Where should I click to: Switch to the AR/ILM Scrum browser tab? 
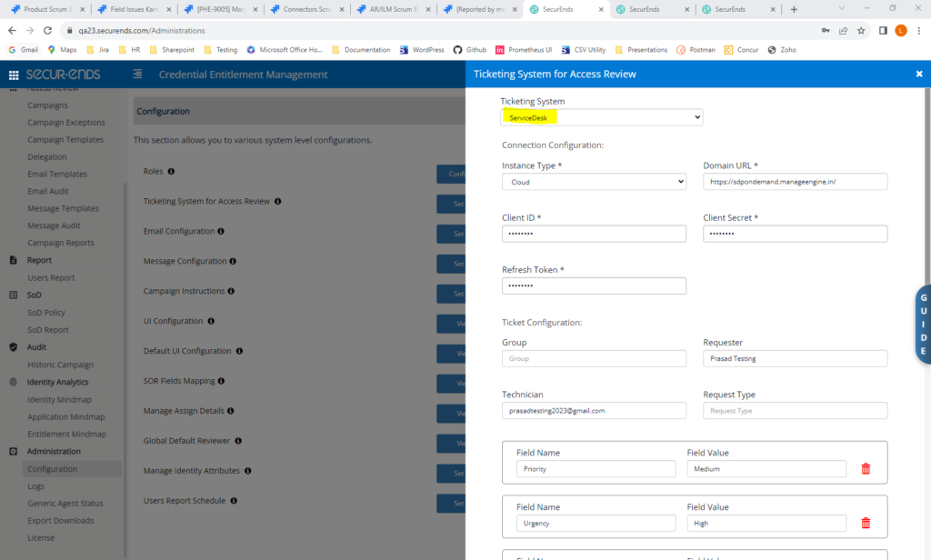click(x=393, y=9)
